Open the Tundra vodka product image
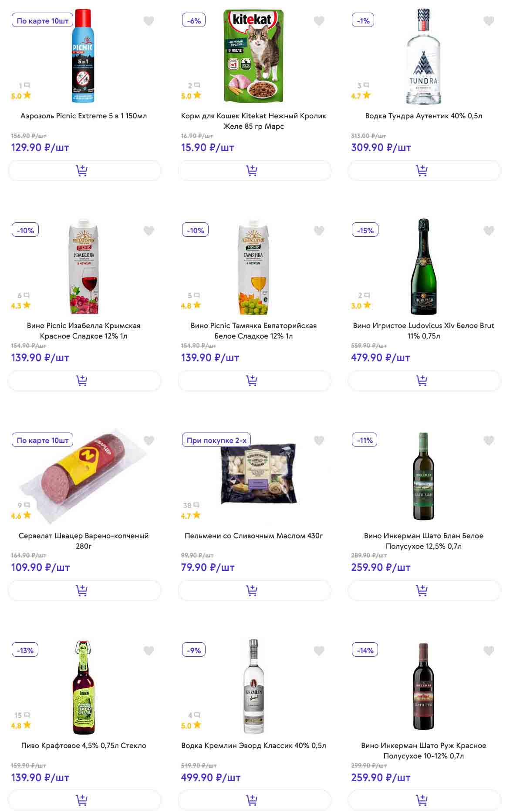This screenshot has height=812, width=520. pos(423,57)
